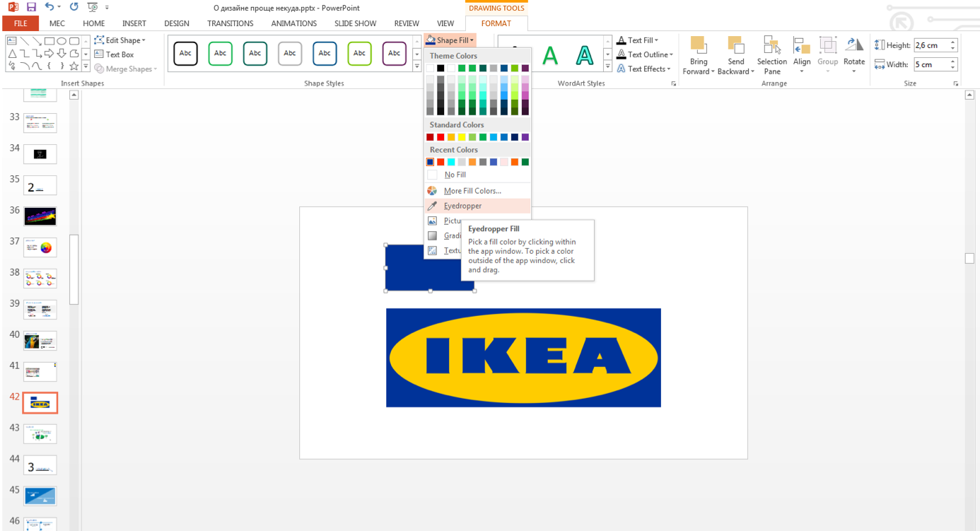Open the Selection Pane
This screenshot has width=980, height=531.
(x=772, y=55)
